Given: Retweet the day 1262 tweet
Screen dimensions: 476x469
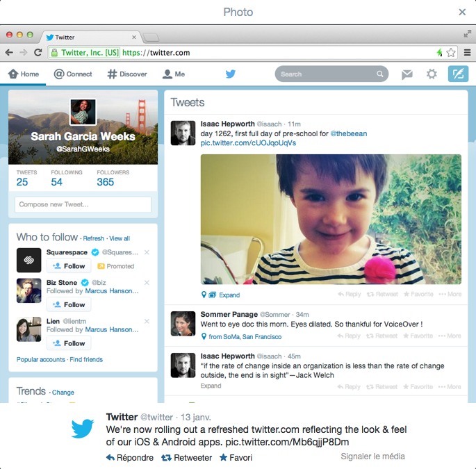Looking at the screenshot, I should (382, 294).
